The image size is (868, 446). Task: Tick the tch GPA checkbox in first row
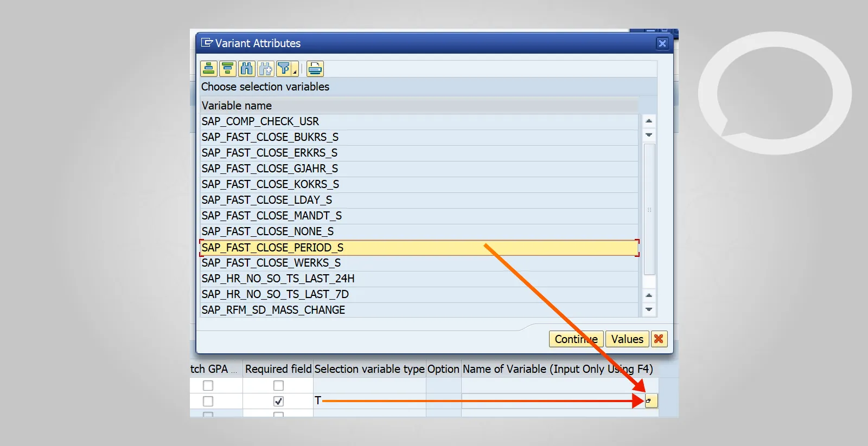click(208, 385)
